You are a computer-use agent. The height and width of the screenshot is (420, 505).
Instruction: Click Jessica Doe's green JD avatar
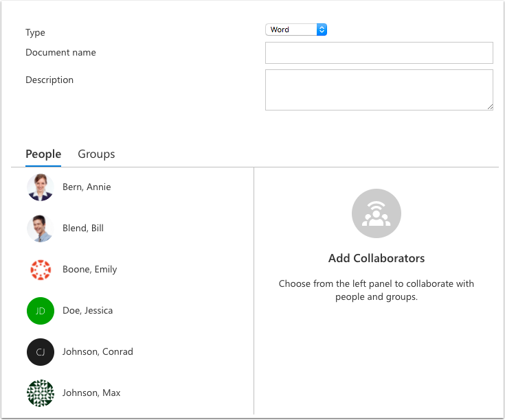click(x=41, y=311)
